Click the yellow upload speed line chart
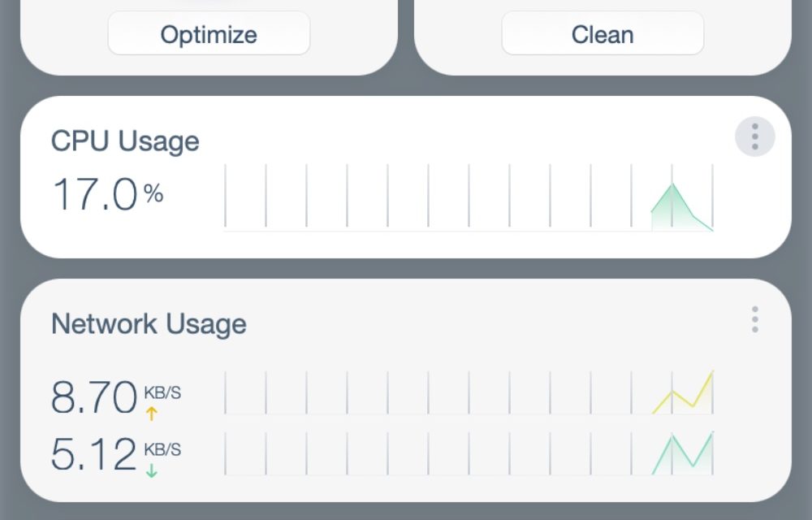The width and height of the screenshot is (812, 520). (683, 394)
